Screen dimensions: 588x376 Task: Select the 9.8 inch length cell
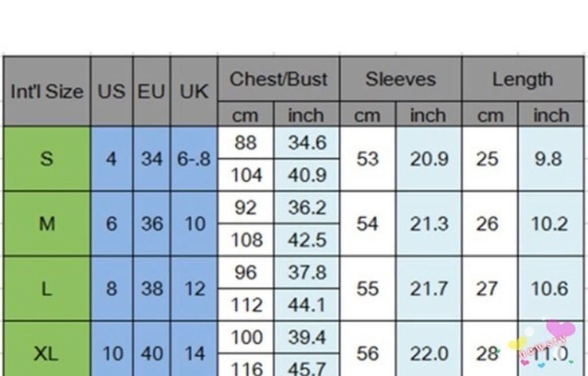pyautogui.click(x=549, y=159)
